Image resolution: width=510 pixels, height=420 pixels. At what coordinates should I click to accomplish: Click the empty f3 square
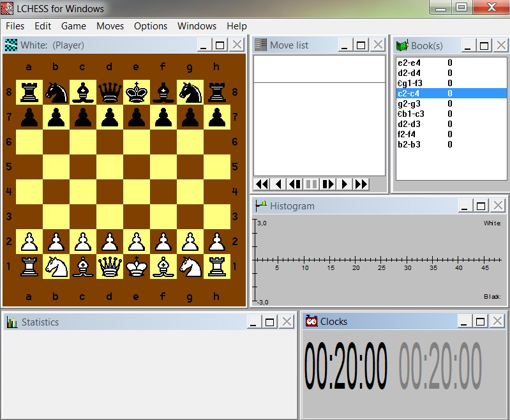coord(163,216)
